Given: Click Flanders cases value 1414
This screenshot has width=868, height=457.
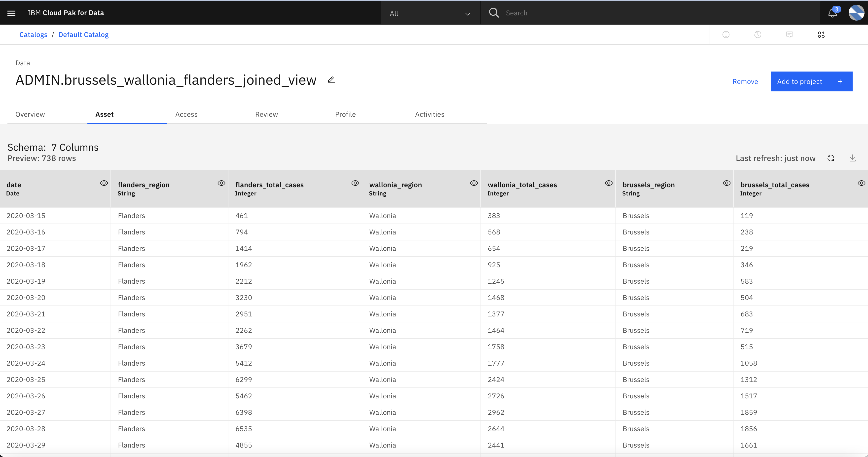Looking at the screenshot, I should tap(244, 248).
